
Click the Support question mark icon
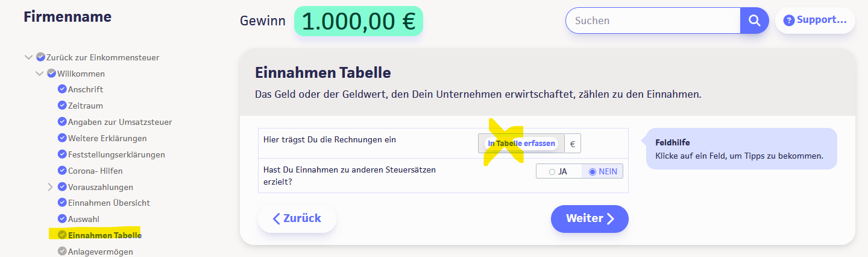pos(788,21)
